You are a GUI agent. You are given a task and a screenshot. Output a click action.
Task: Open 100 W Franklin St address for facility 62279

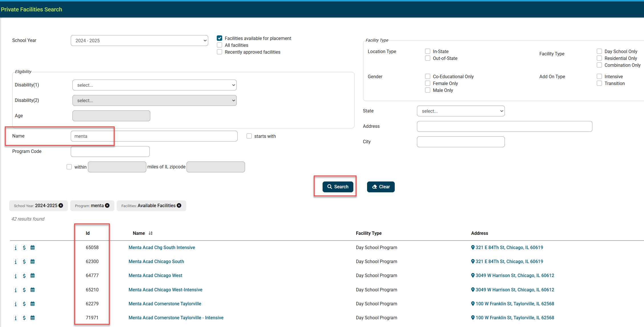[515, 304]
